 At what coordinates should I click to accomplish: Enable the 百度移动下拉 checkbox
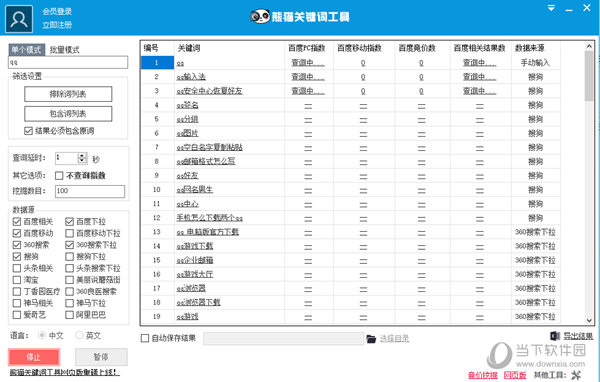pos(69,233)
